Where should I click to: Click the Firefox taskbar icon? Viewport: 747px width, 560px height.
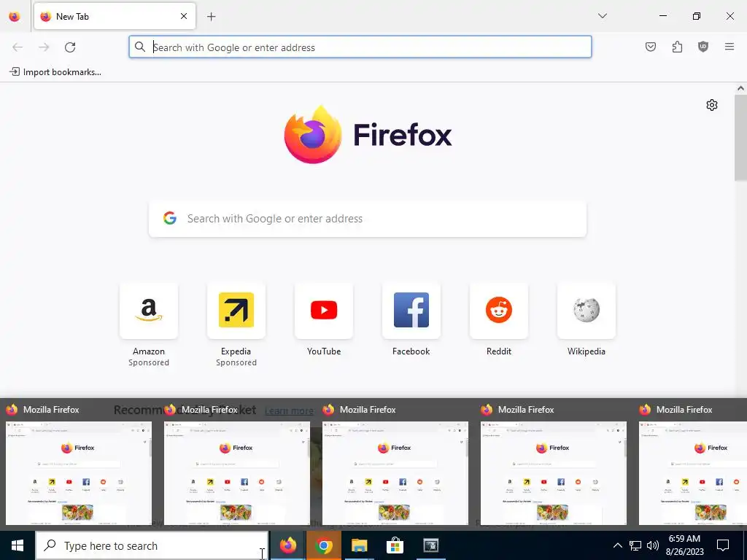287,545
